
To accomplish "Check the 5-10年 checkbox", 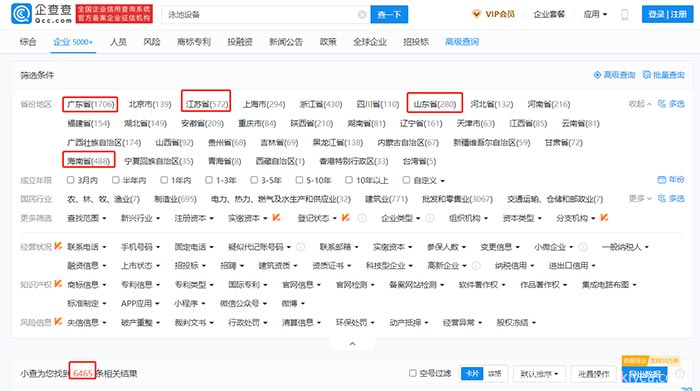I will pos(299,180).
